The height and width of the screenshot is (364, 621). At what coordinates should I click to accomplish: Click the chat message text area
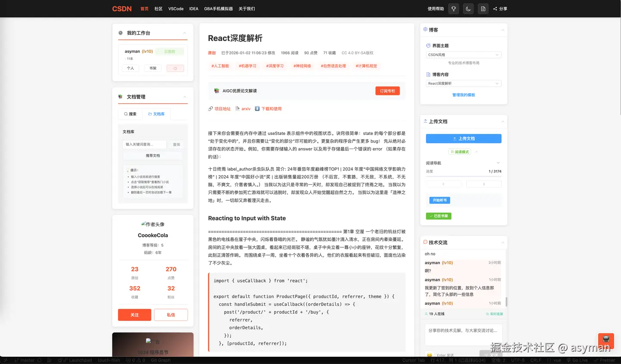point(464,336)
